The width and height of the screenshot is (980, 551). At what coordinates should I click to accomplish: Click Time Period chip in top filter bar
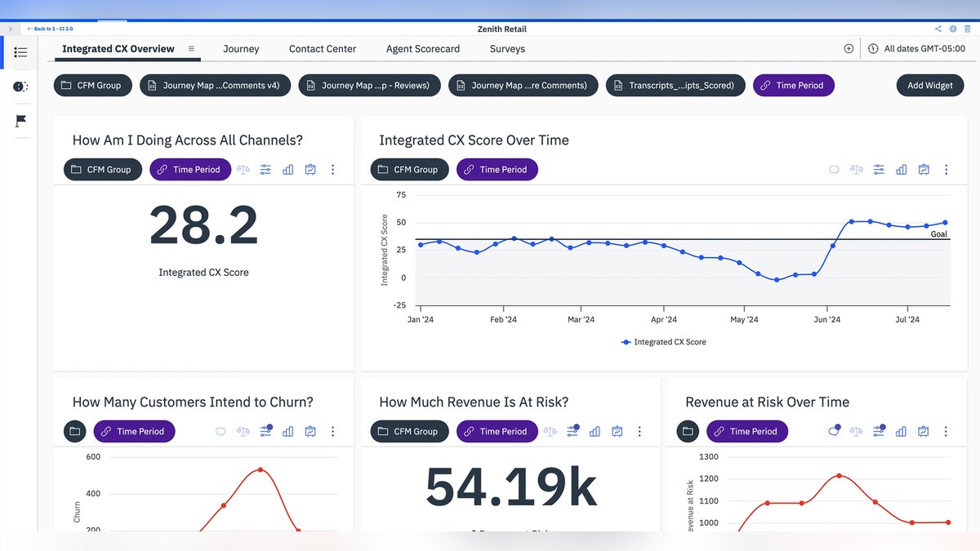[794, 86]
